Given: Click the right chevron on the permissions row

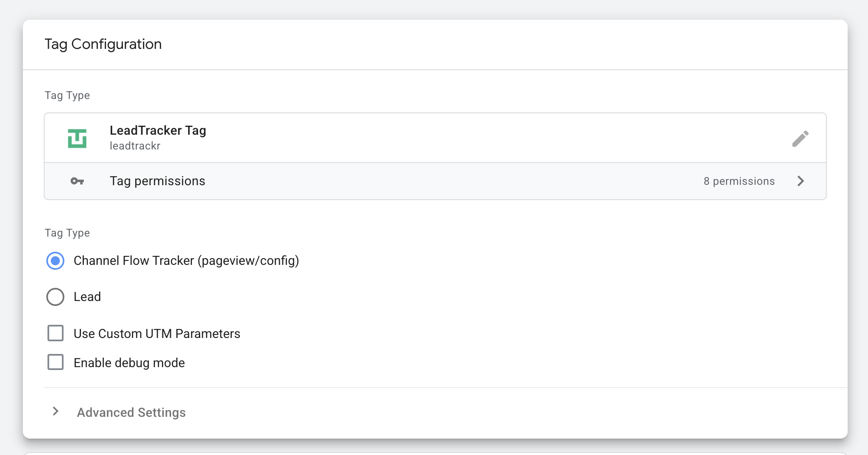Looking at the screenshot, I should pos(801,181).
